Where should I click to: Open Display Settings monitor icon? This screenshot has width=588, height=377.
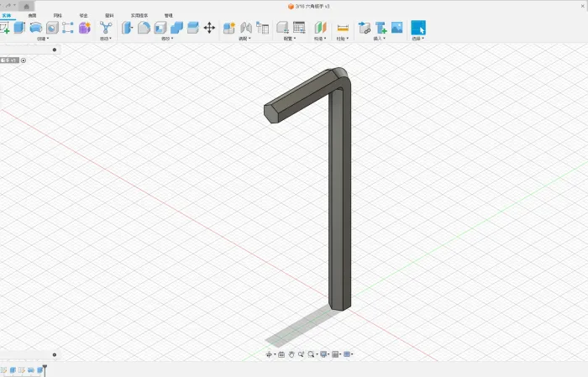[x=323, y=354]
